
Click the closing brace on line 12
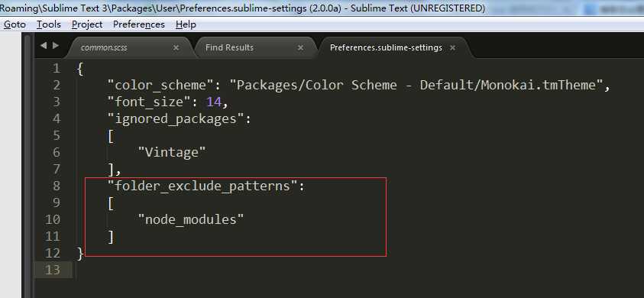point(80,253)
